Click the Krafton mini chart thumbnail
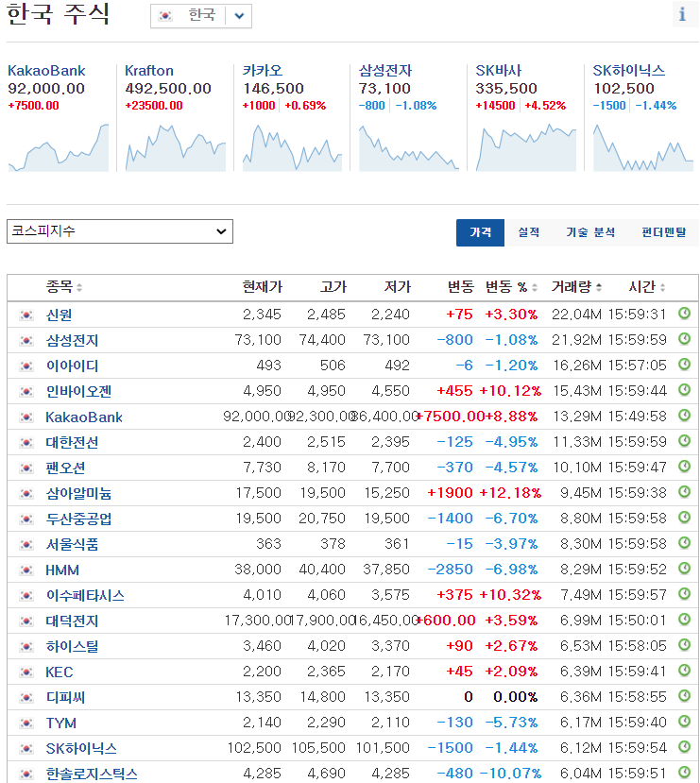This screenshot has height=783, width=700. click(x=176, y=147)
